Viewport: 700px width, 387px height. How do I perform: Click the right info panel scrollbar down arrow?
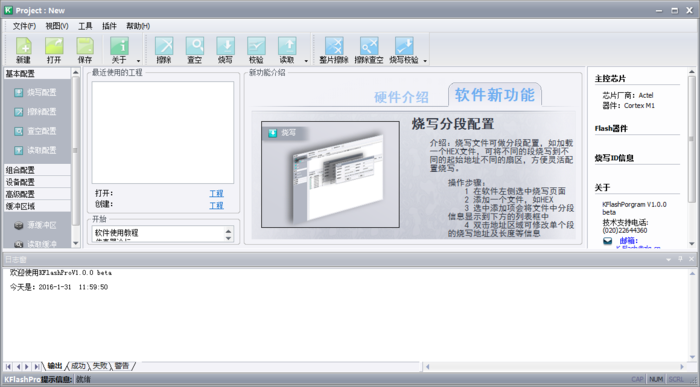(692, 244)
